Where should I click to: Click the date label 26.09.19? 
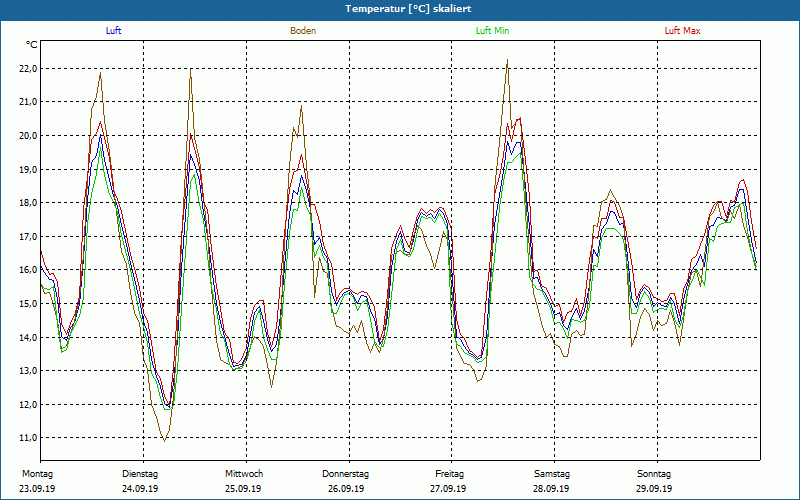(x=346, y=489)
